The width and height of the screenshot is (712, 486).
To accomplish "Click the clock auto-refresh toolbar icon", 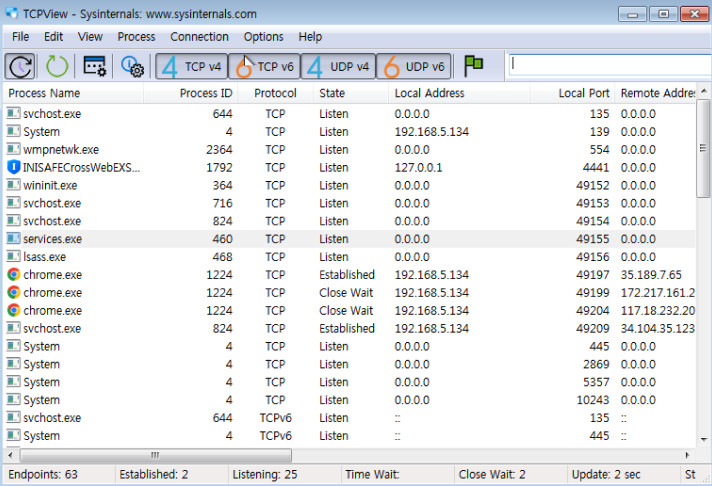I will pyautogui.click(x=20, y=66).
